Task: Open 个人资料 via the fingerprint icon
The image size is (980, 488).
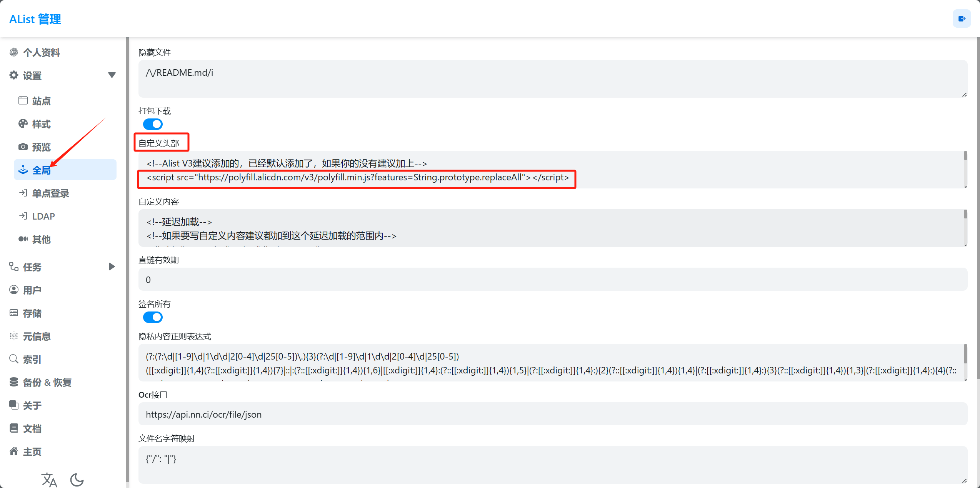Action: 14,52
